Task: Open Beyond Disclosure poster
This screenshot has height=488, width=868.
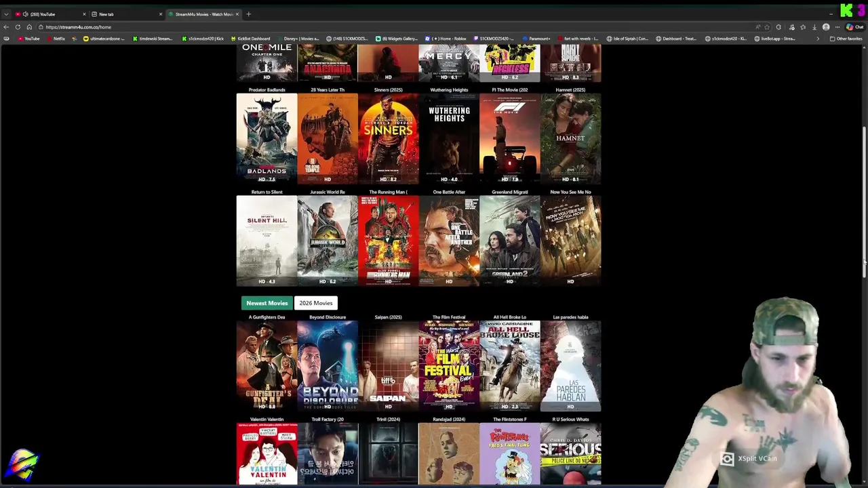Action: point(328,366)
